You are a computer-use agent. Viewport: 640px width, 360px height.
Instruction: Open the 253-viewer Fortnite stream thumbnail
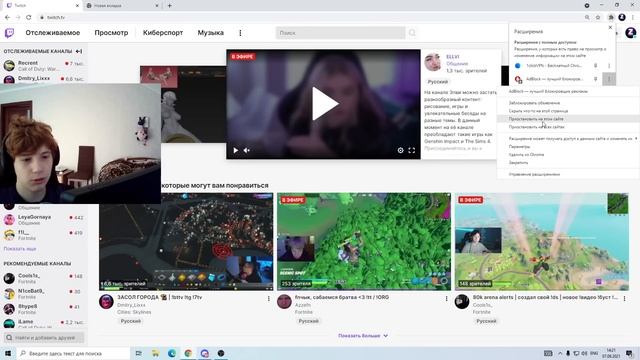364,242
